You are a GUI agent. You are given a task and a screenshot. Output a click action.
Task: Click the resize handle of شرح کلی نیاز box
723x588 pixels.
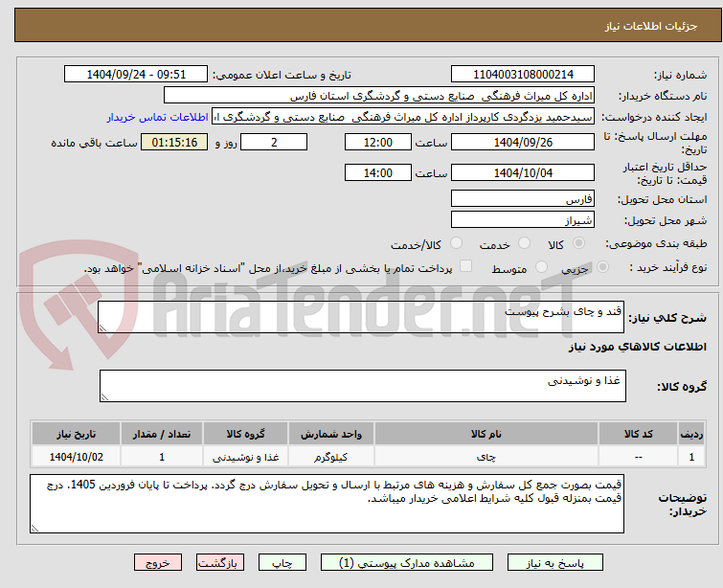tap(102, 328)
